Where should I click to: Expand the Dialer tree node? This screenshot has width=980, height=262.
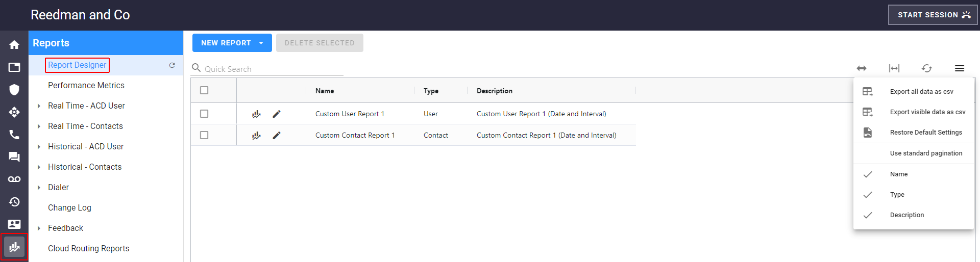(39, 188)
